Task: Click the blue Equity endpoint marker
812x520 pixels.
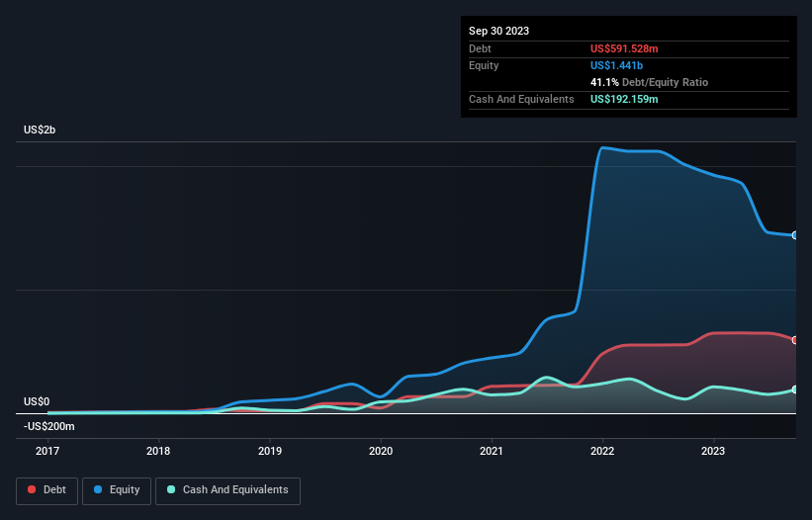Action: (795, 235)
